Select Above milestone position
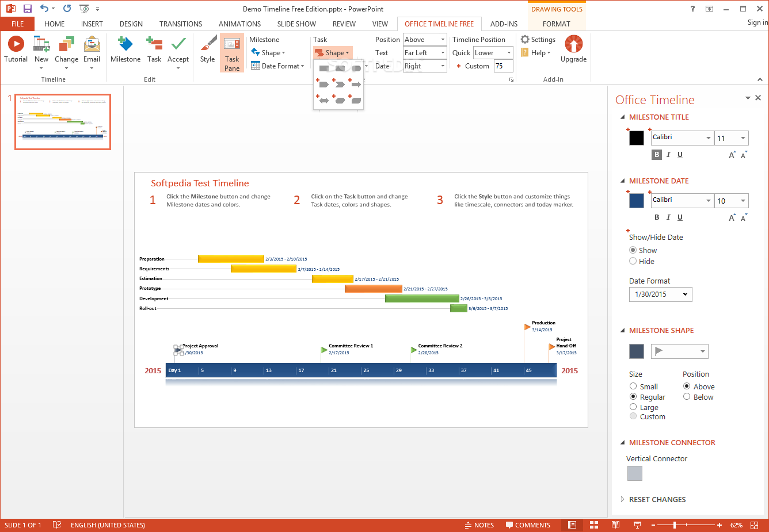 [687, 386]
